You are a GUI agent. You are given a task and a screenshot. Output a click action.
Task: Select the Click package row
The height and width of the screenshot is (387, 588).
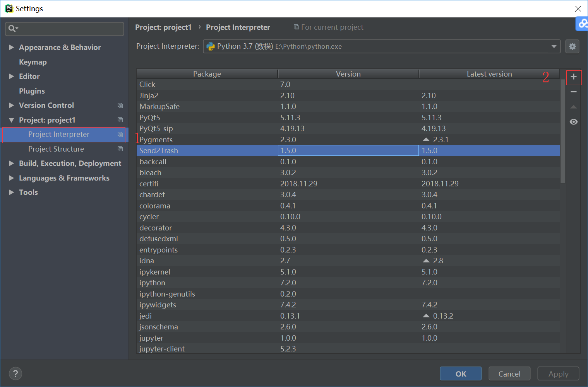click(348, 85)
